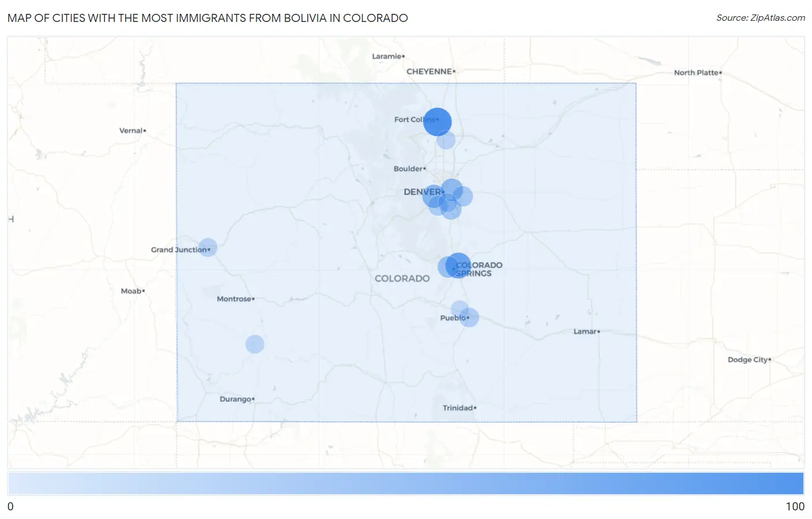The height and width of the screenshot is (519, 812).
Task: Click the easternmost Denver-area bubble
Action: 463,196
